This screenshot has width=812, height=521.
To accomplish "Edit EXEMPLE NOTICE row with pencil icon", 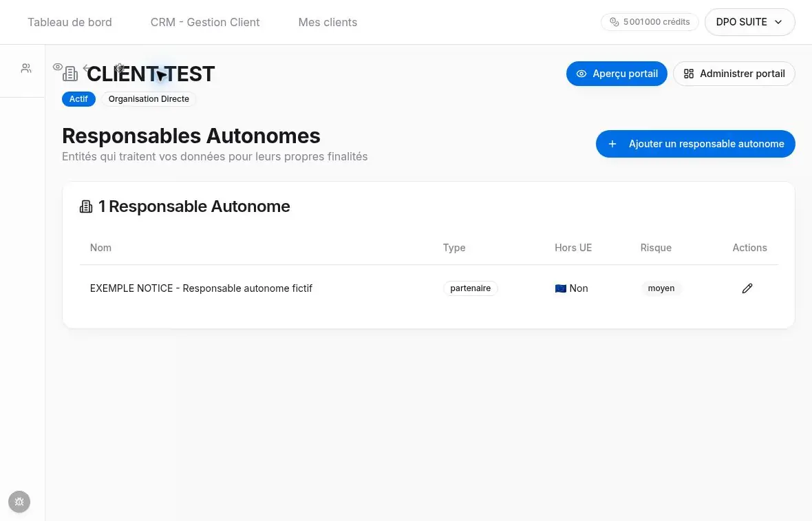I will [747, 288].
